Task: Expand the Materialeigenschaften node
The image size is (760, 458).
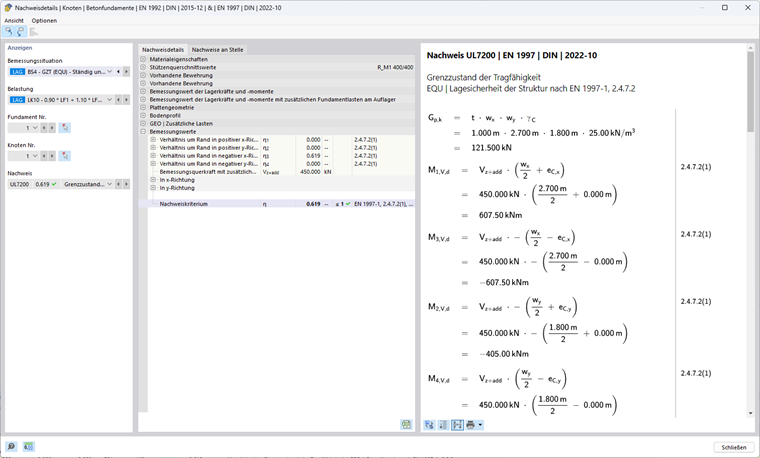Action: coord(143,59)
